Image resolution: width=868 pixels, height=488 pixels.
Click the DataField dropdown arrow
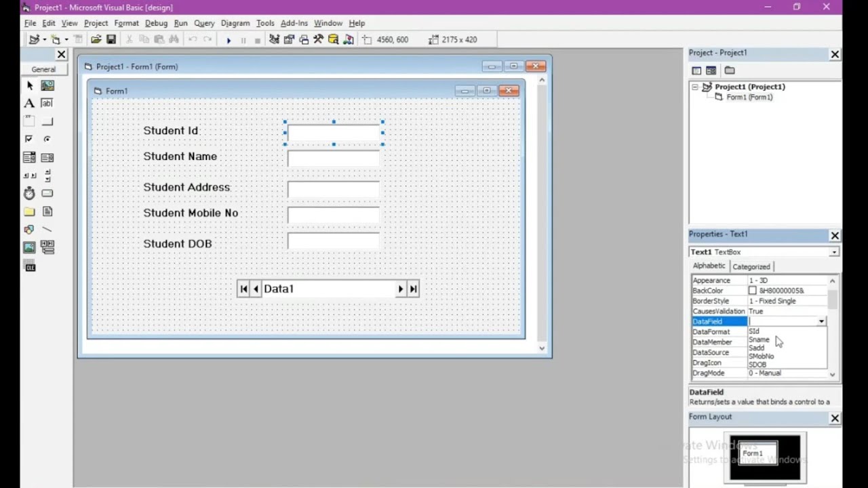pyautogui.click(x=821, y=321)
